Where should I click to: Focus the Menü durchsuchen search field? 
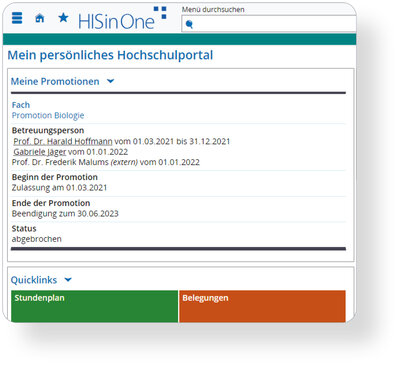point(269,24)
